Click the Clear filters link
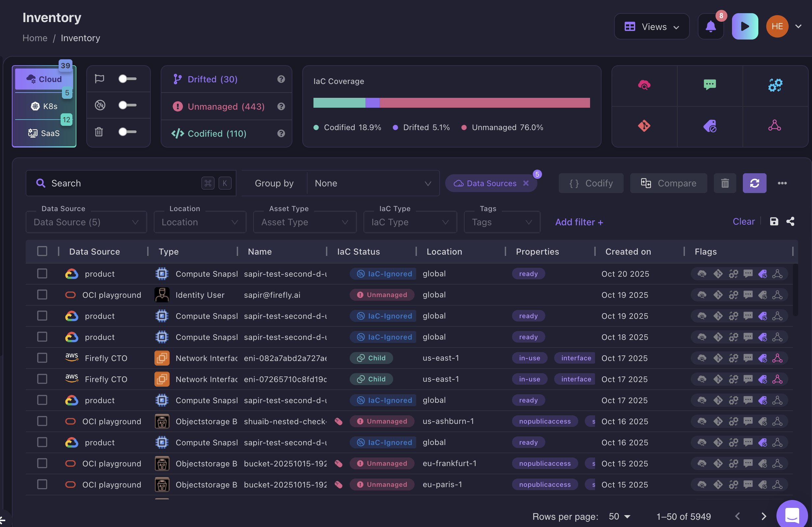This screenshot has height=527, width=812. 743,222
